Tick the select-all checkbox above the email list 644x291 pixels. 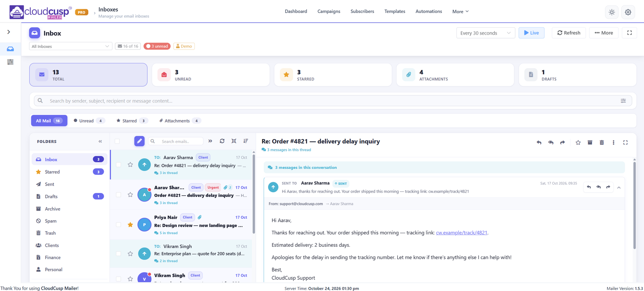point(117,141)
